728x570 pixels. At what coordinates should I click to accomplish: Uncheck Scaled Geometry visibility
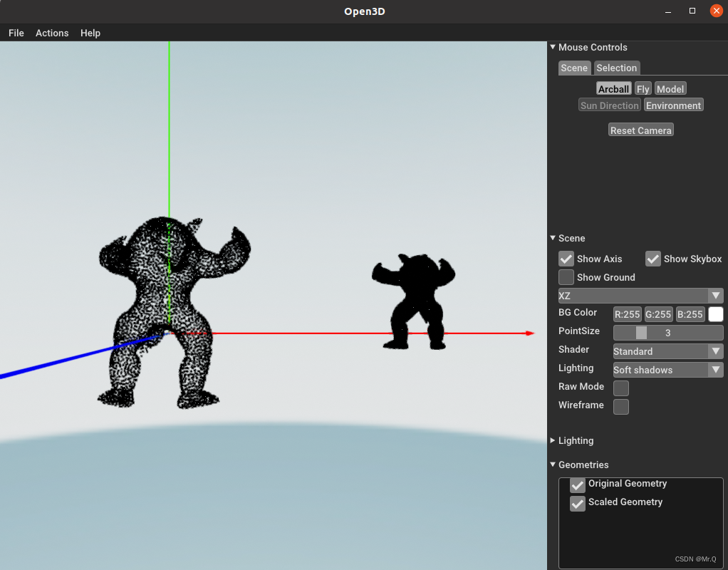pos(578,504)
